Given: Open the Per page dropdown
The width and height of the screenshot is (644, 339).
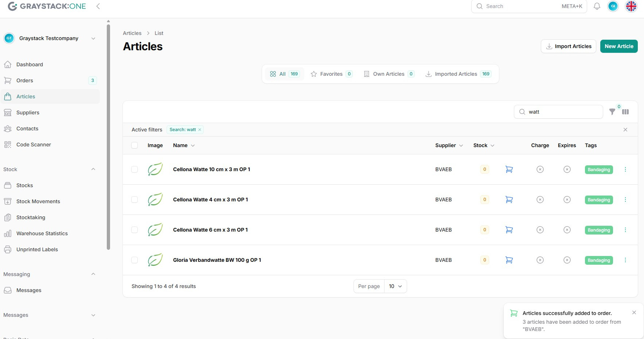Looking at the screenshot, I should (395, 286).
